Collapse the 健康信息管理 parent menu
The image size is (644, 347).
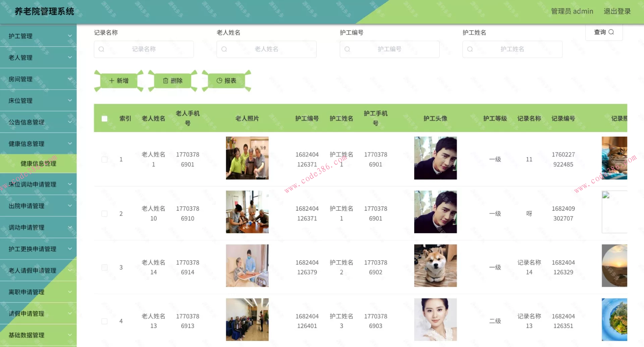pos(38,144)
